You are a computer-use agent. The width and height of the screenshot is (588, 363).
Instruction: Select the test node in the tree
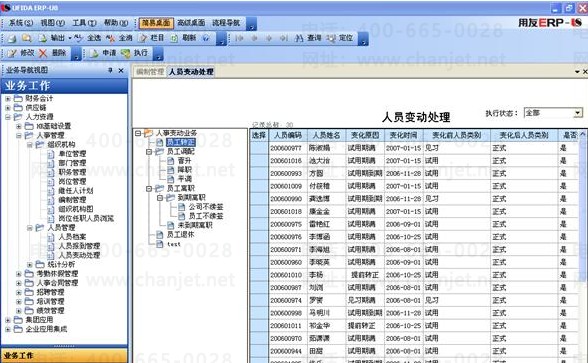(x=169, y=244)
